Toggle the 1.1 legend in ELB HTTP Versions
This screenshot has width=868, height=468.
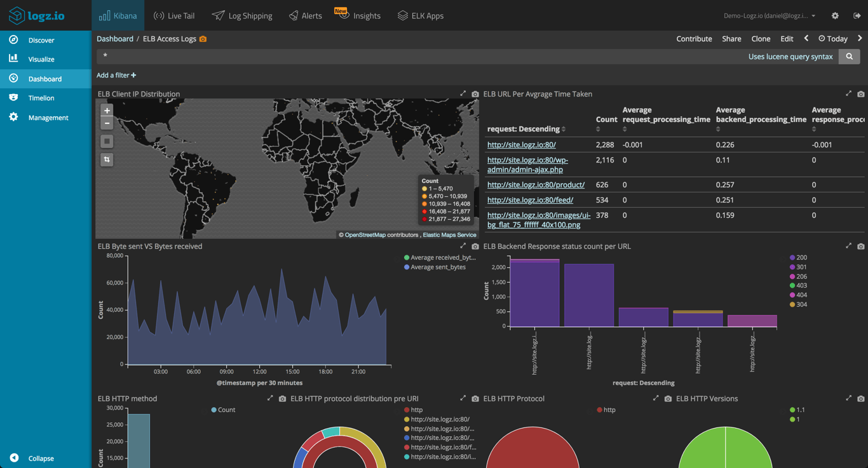coord(798,410)
